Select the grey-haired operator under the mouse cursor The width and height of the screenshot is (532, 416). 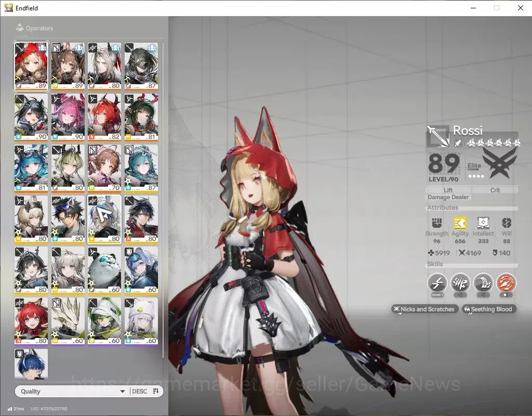click(x=104, y=219)
